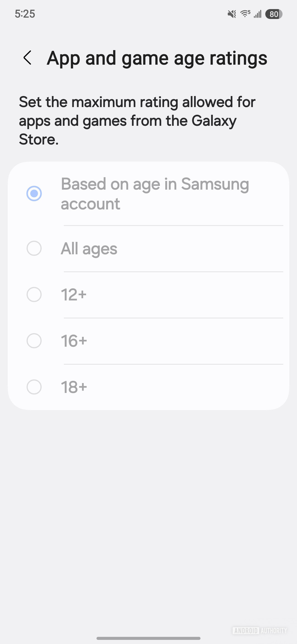Tap the back arrow icon
Image resolution: width=297 pixels, height=644 pixels.
coord(28,58)
